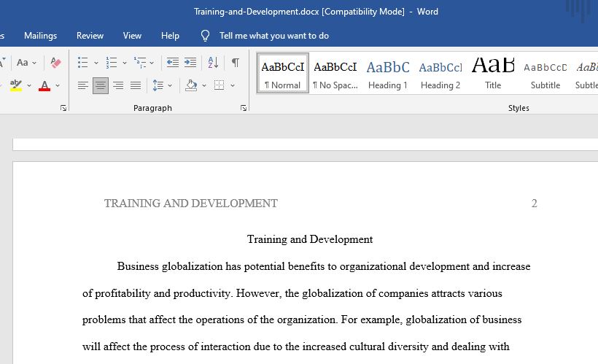Click the TRAINING AND DEVELOPMENT header text

(x=191, y=204)
